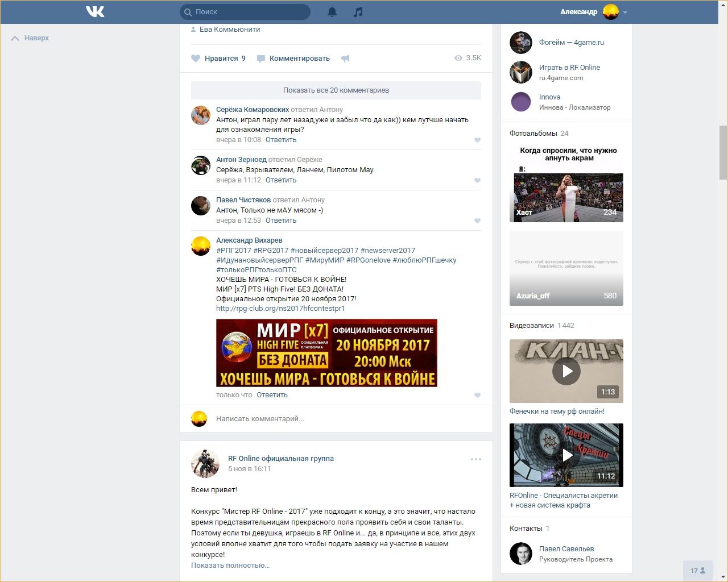Reply to Павел Чистяков comment
Screen dimensions: 728x582
(281, 221)
